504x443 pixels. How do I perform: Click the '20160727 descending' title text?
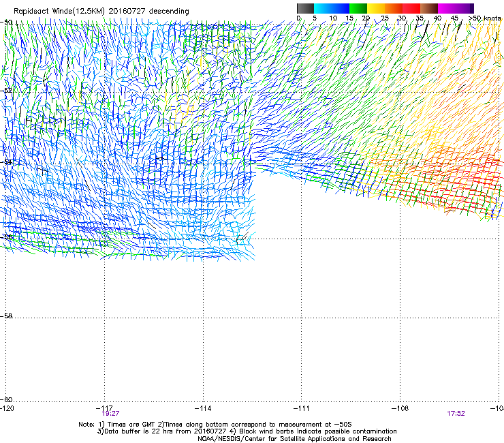point(149,12)
